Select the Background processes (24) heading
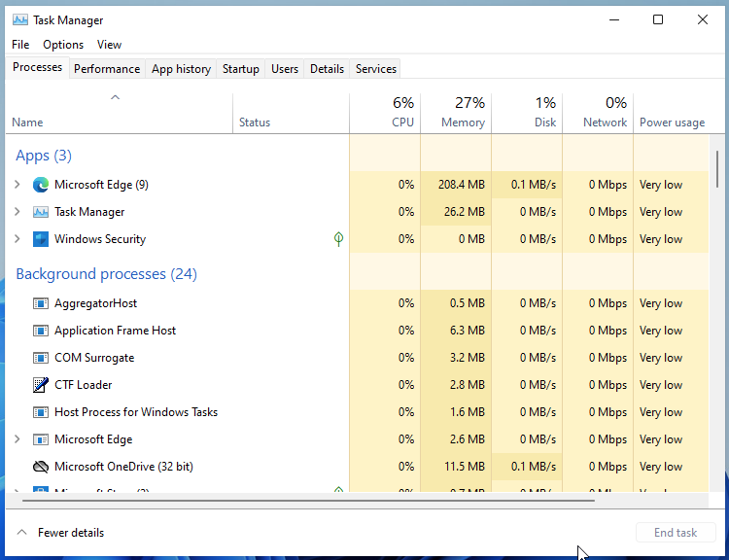Viewport: 729px width, 560px height. 107,274
